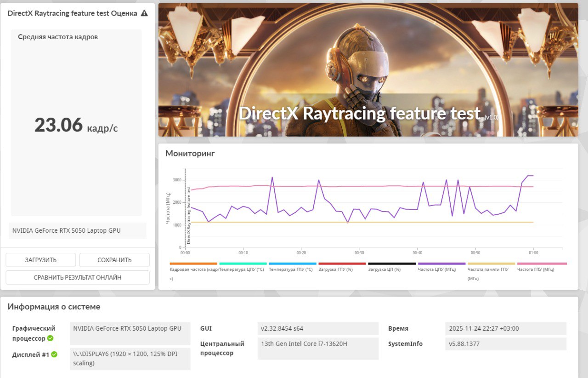Viewport: 588px width, 378px height.
Task: Click the purple Частота ЦПУ color bar
Action: (x=441, y=263)
